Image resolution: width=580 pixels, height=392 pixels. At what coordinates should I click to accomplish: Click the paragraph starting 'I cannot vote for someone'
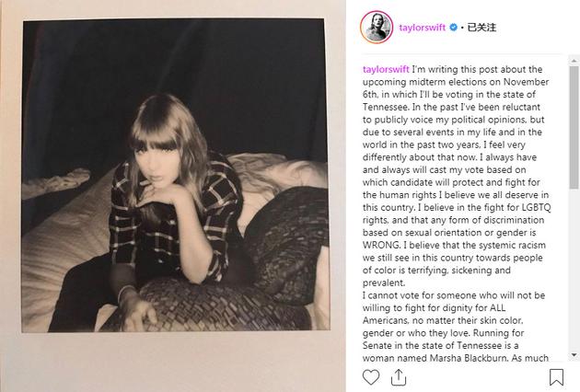(x=455, y=327)
